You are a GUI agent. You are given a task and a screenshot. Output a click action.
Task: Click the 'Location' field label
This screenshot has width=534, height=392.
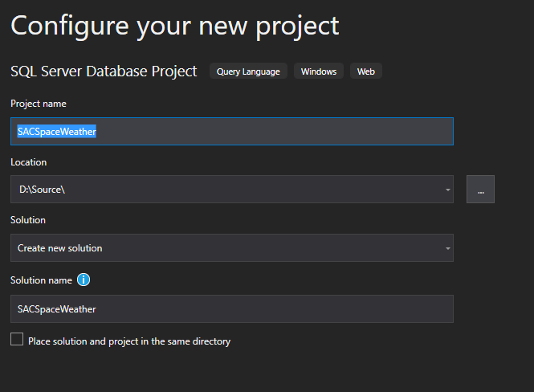(x=29, y=162)
